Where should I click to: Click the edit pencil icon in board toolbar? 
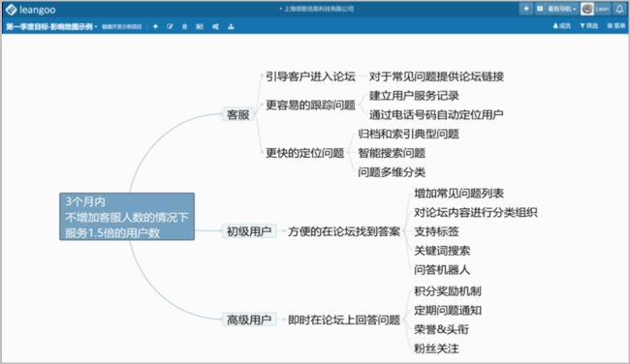pyautogui.click(x=170, y=26)
